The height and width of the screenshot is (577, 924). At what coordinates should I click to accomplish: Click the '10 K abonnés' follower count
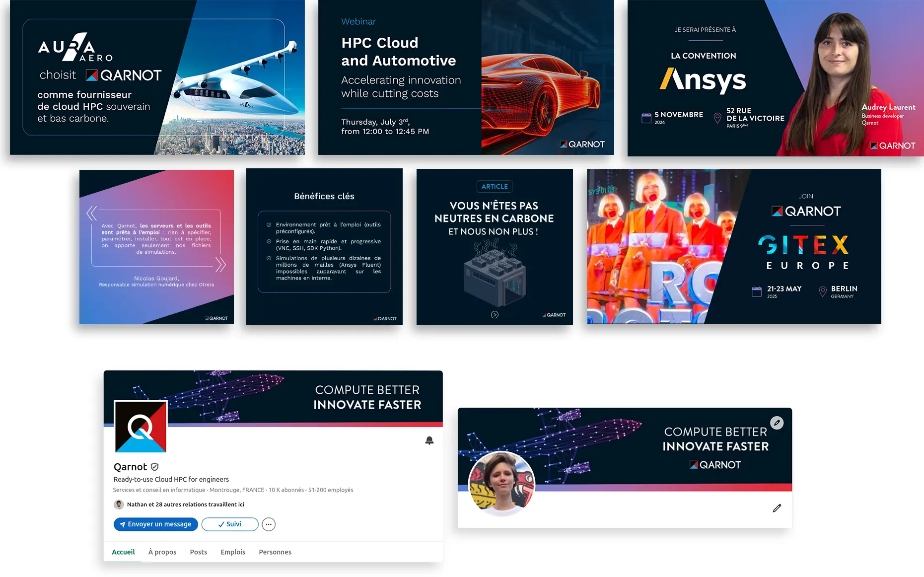pyautogui.click(x=286, y=490)
